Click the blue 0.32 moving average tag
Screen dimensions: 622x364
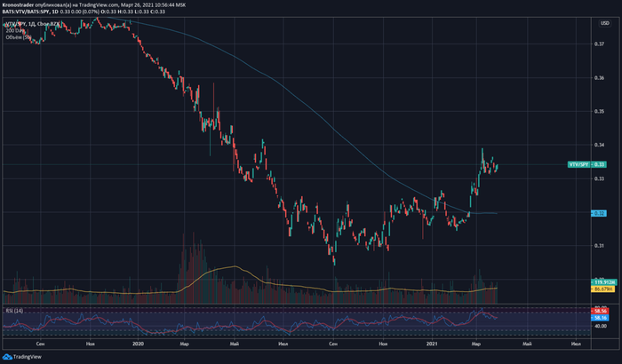[598, 213]
